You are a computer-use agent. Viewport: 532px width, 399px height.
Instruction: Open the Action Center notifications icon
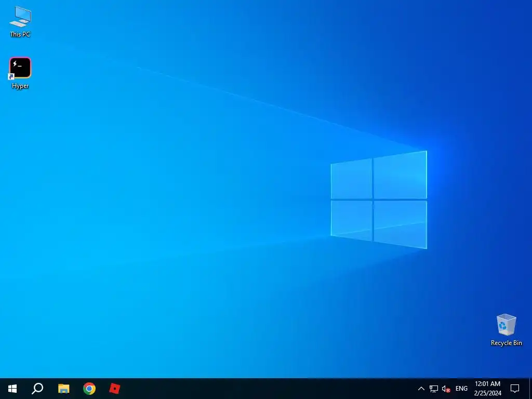[x=515, y=389]
